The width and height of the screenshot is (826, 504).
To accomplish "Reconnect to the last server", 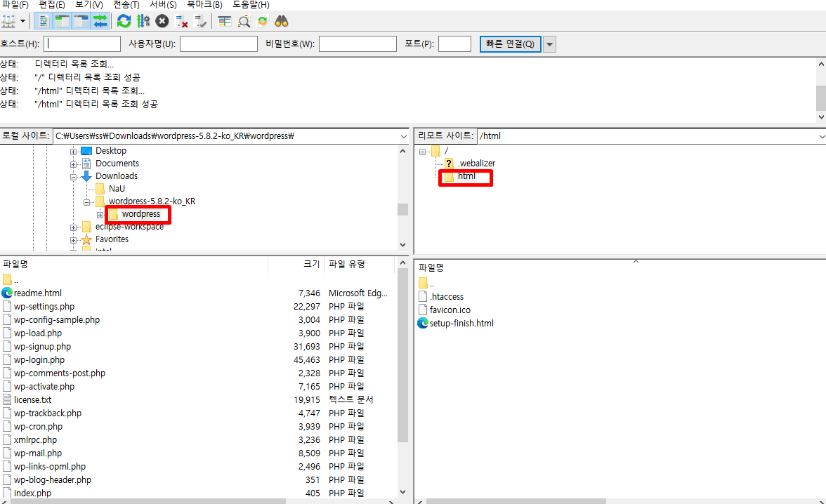I will point(200,22).
